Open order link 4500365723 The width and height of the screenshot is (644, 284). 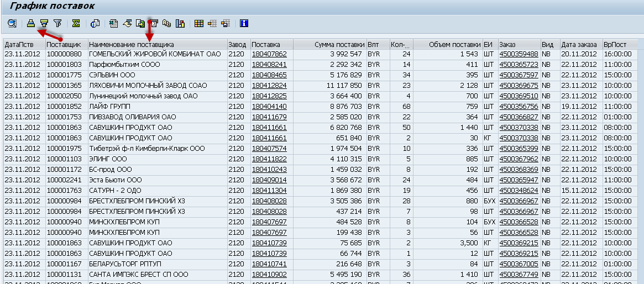519,65
